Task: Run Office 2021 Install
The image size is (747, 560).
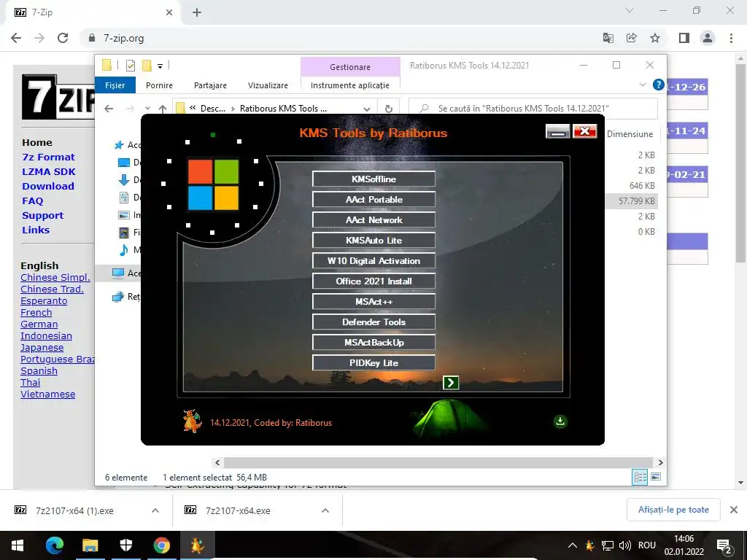Action: coord(373,281)
